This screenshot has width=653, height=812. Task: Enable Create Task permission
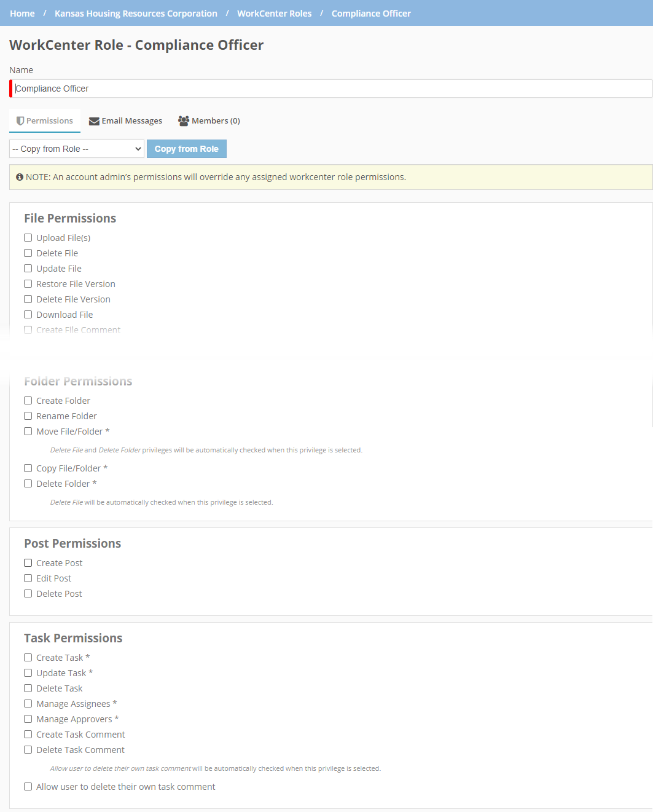pyautogui.click(x=28, y=658)
